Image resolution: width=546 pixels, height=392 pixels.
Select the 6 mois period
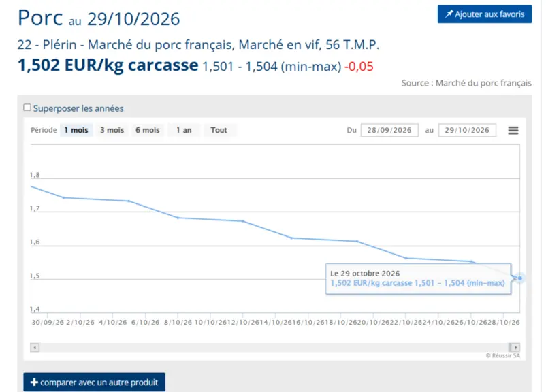[148, 130]
